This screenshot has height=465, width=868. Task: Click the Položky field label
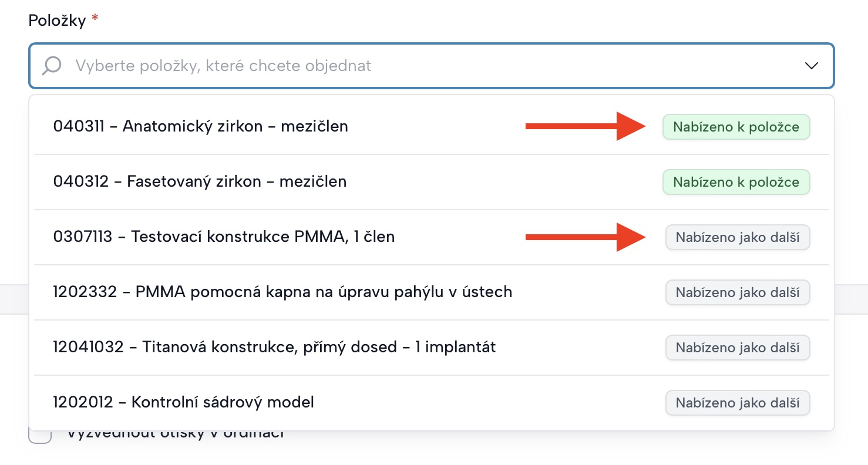tap(57, 21)
